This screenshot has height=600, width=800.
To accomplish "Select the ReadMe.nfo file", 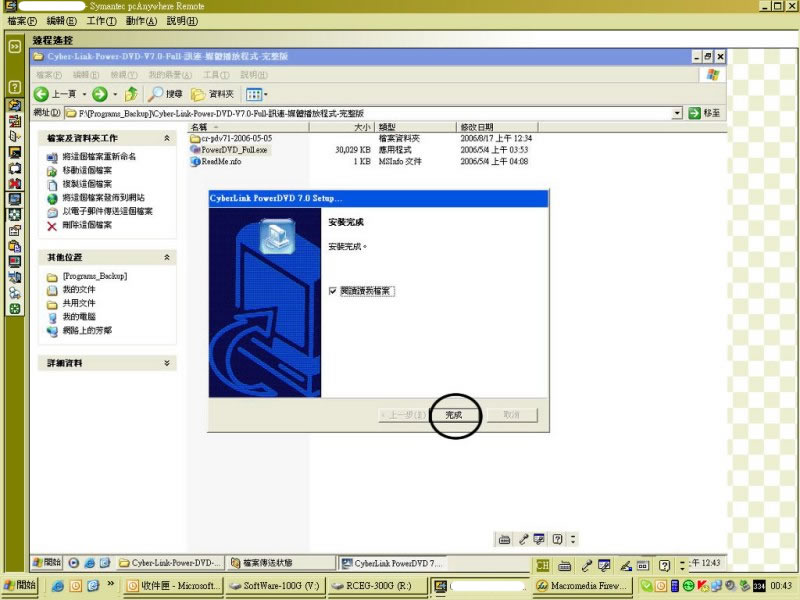I will [221, 161].
